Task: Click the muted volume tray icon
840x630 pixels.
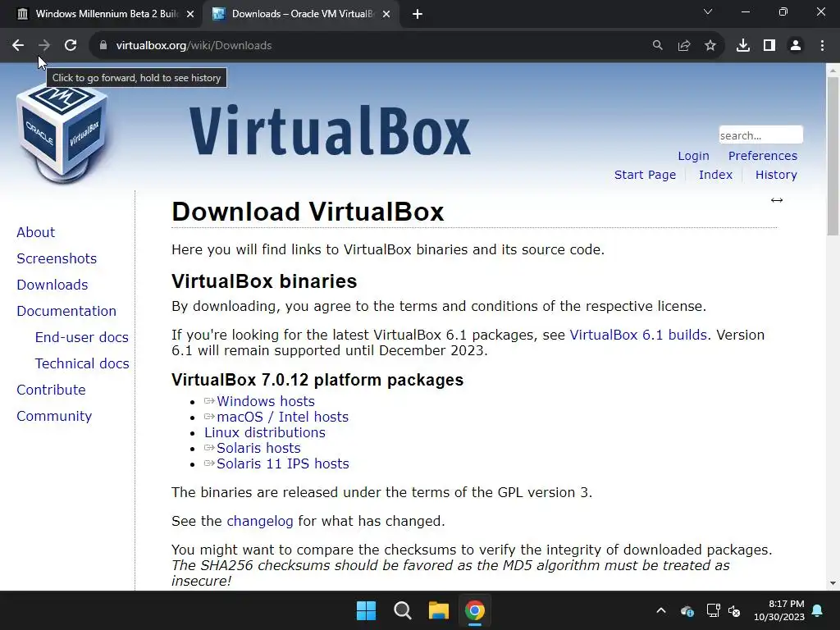Action: click(x=734, y=610)
